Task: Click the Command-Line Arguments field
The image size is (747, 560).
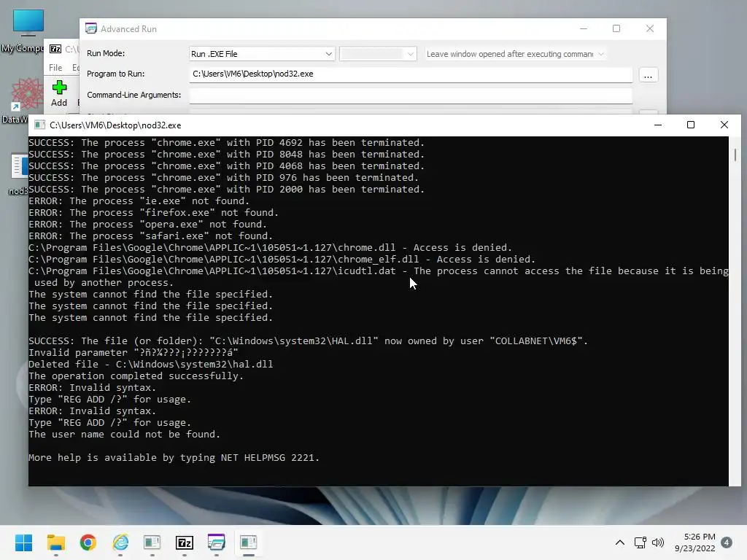Action: (411, 96)
